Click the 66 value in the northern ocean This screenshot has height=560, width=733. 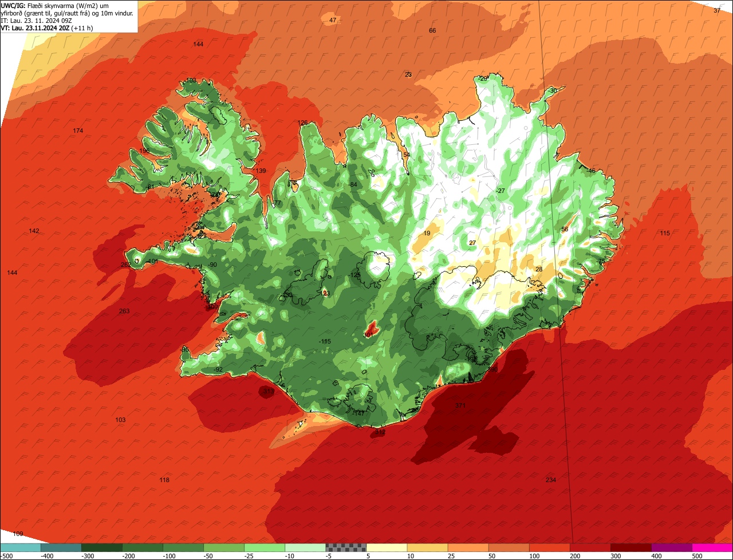coord(432,31)
